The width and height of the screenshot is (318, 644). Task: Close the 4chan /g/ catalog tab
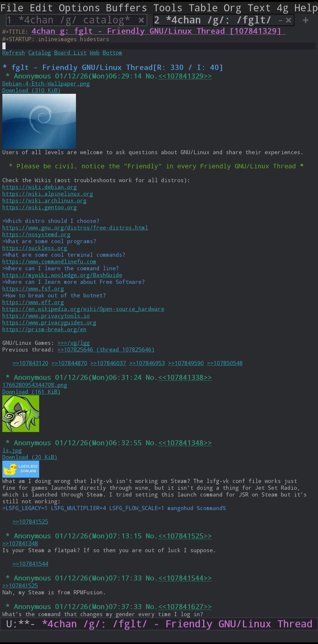pyautogui.click(x=141, y=20)
